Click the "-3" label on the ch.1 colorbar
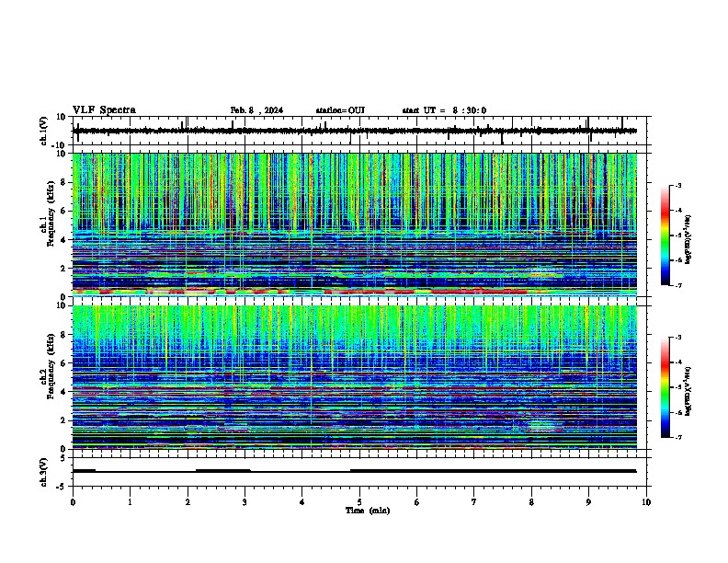Viewport: 728px width, 563px height. tap(677, 185)
